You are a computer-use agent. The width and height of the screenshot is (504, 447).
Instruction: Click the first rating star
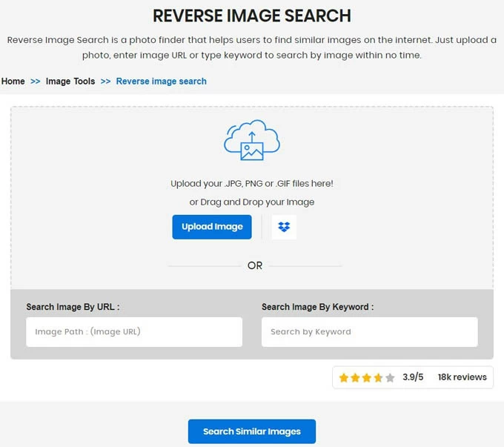coord(344,377)
